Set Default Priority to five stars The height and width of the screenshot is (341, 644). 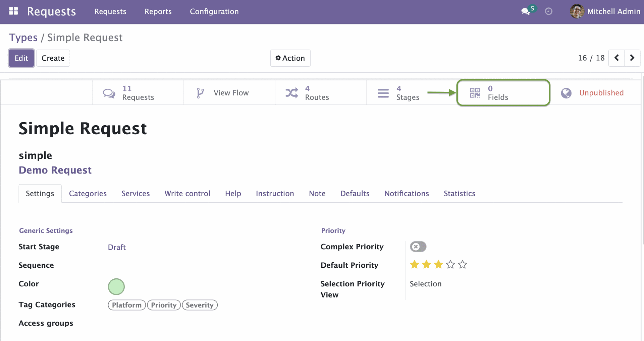463,264
